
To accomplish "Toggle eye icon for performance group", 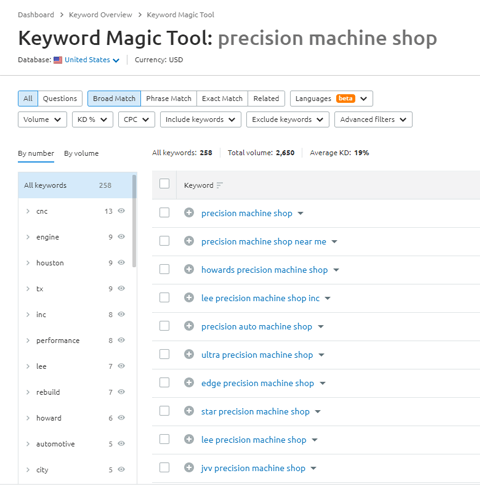I will [121, 340].
